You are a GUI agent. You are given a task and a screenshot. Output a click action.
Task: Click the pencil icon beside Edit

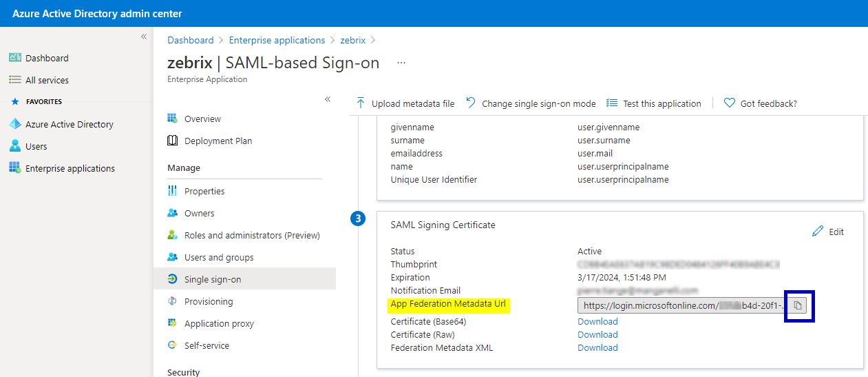coord(818,232)
